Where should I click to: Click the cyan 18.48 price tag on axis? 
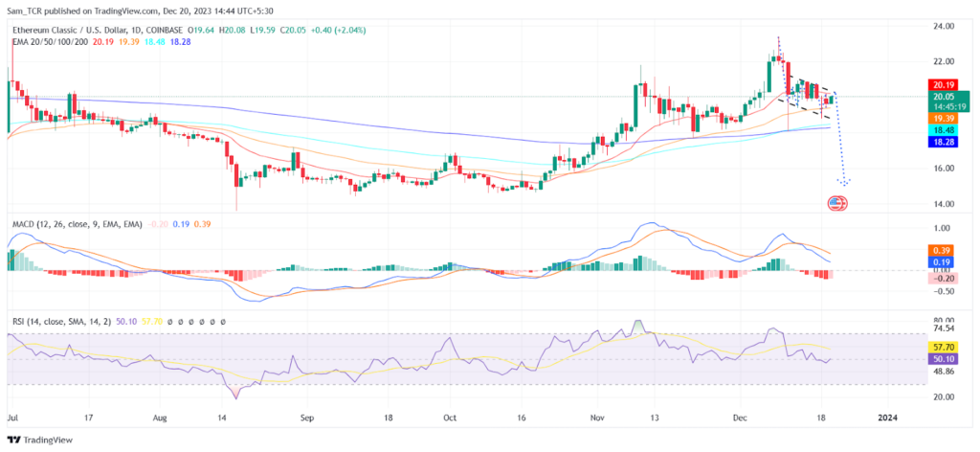[x=943, y=130]
